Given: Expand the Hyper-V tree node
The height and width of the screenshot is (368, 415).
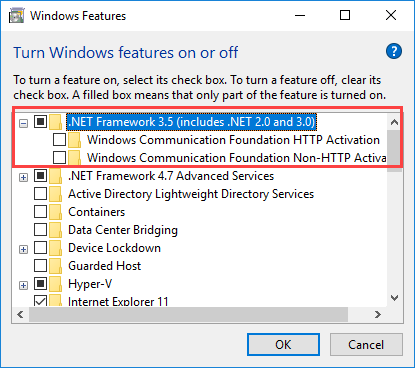Looking at the screenshot, I should point(23,286).
